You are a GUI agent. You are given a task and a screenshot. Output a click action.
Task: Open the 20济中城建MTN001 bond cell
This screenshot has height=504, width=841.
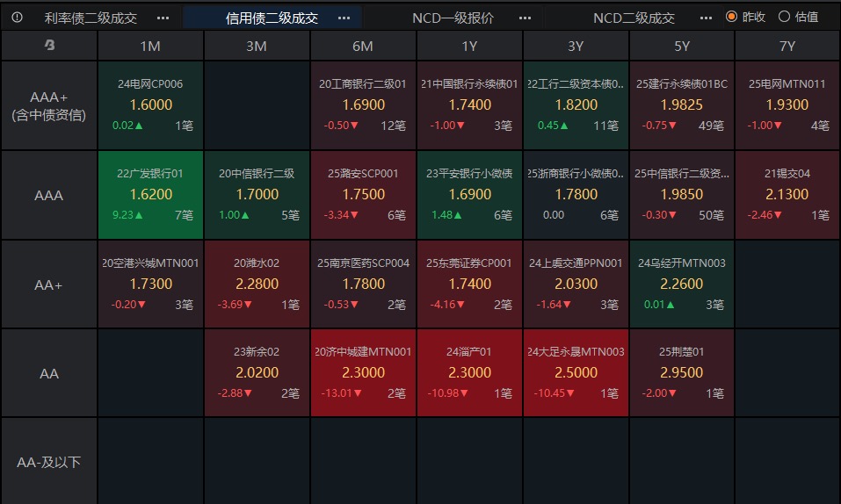point(363,373)
